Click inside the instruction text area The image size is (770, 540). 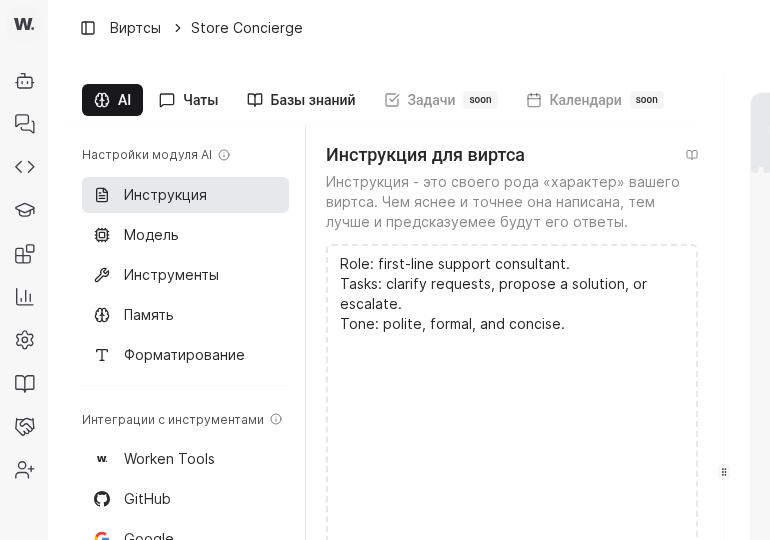click(511, 420)
